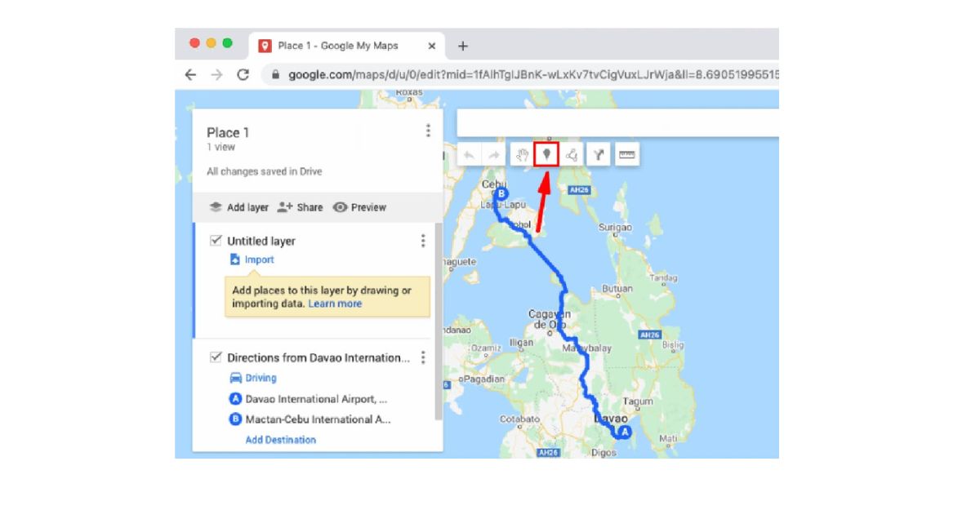Click the Preview eye icon

tap(340, 207)
